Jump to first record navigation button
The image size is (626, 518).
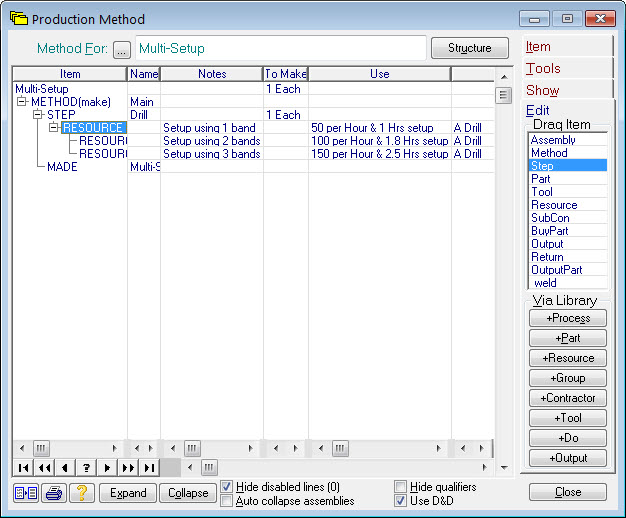[24, 468]
